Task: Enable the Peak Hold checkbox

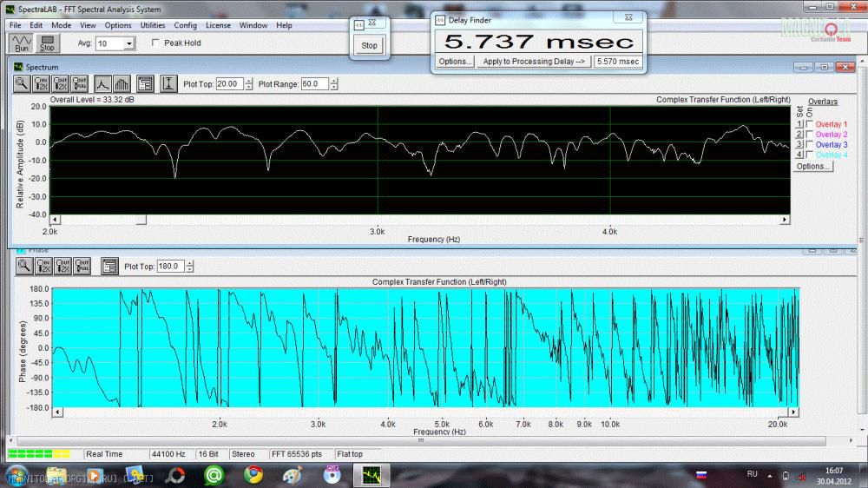Action: click(x=155, y=43)
